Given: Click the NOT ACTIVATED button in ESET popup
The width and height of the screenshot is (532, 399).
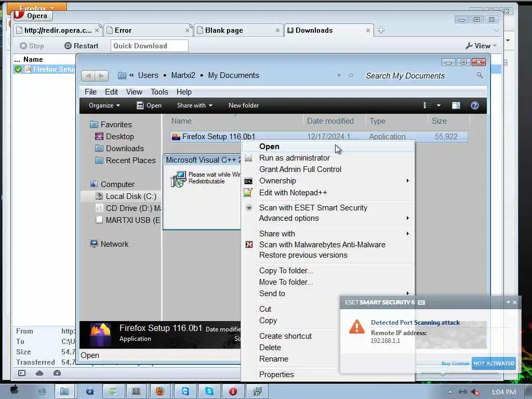Looking at the screenshot, I should pyautogui.click(x=494, y=363).
